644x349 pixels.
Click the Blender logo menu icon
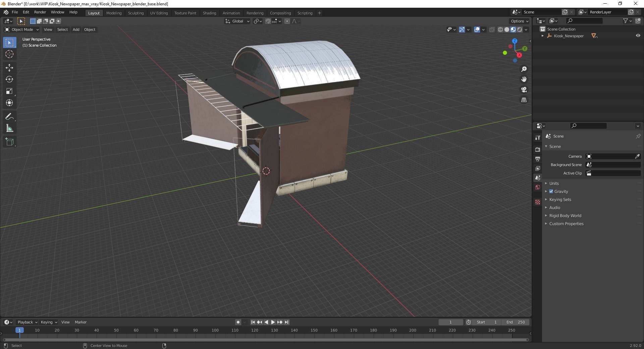click(6, 12)
